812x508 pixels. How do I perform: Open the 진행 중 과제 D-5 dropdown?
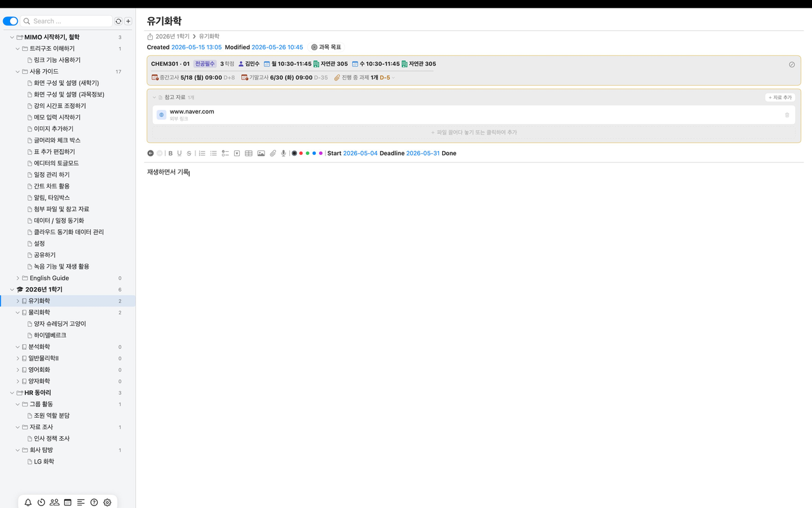(x=393, y=78)
